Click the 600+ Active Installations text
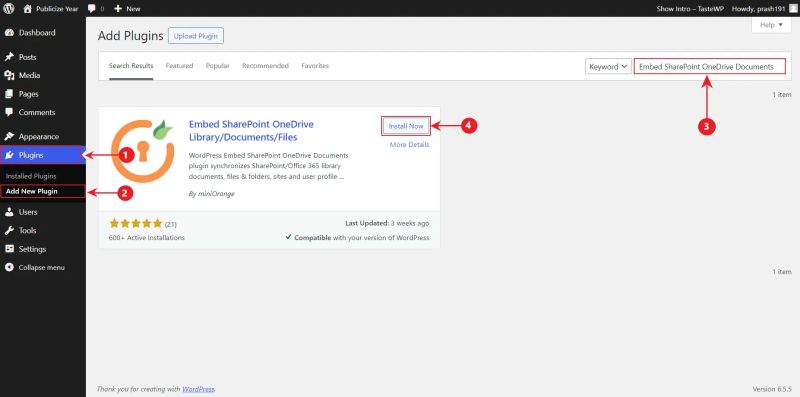800x397 pixels. click(147, 238)
